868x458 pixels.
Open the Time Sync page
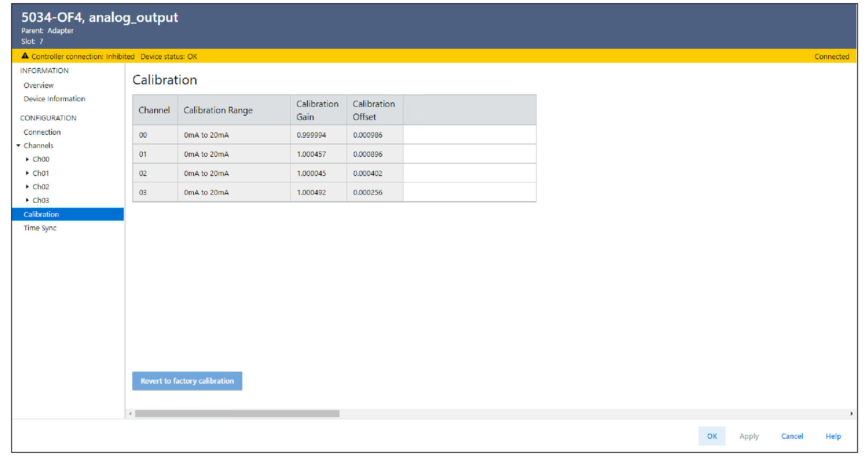click(x=40, y=228)
